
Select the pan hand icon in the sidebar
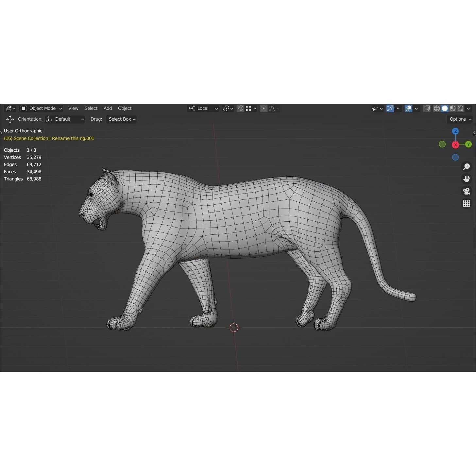point(467,178)
